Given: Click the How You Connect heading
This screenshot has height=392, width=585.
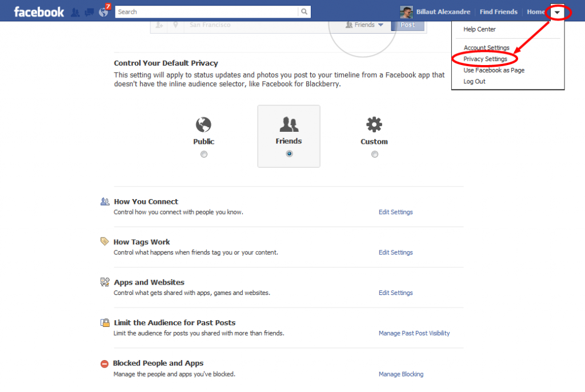Looking at the screenshot, I should point(146,201).
